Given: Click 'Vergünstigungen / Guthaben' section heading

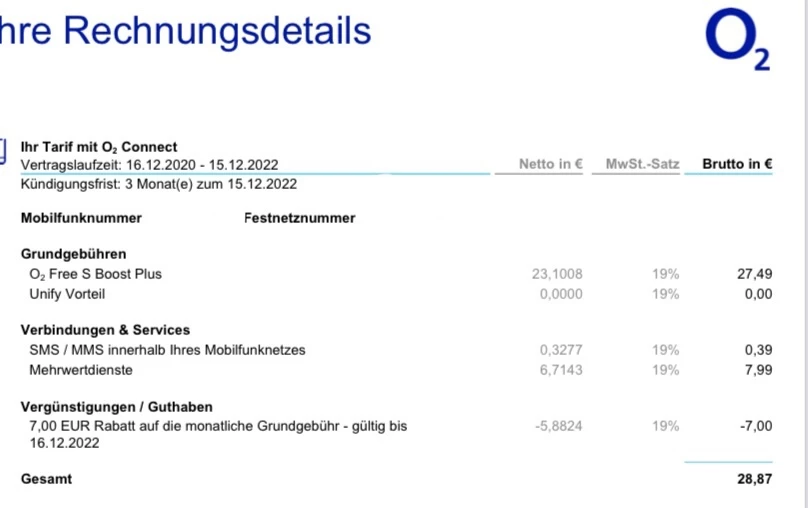Looking at the screenshot, I should 117,407.
